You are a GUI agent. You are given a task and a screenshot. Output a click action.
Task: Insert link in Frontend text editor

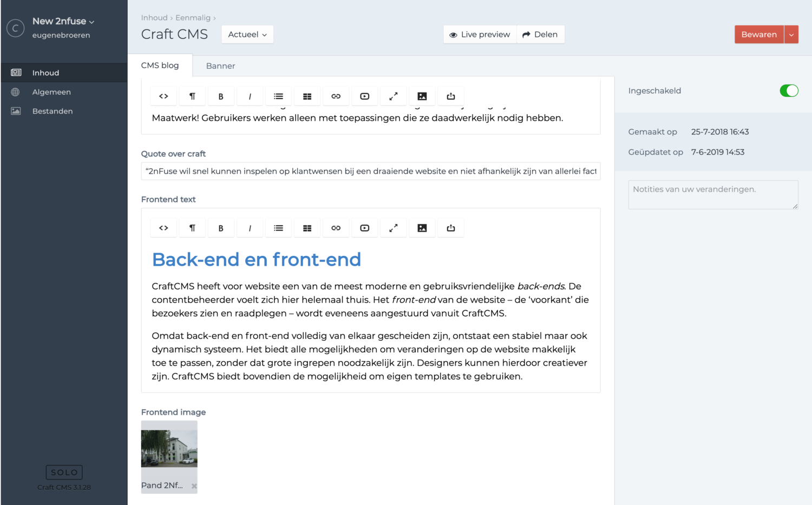(x=336, y=228)
